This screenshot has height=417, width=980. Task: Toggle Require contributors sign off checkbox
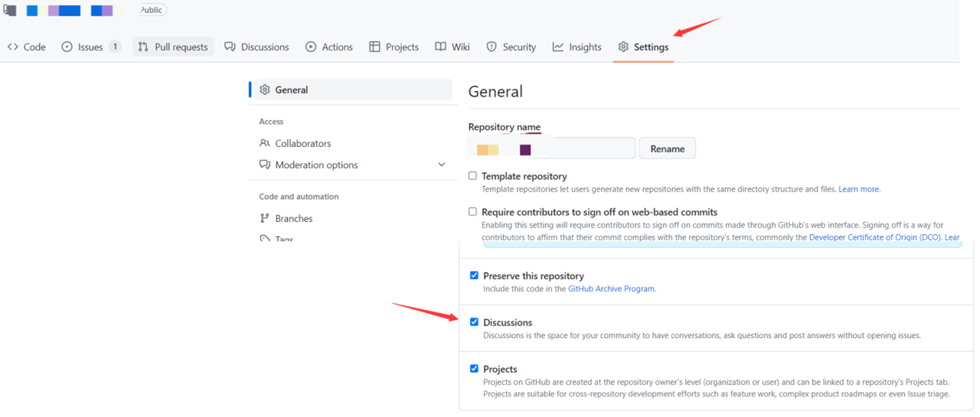click(473, 212)
